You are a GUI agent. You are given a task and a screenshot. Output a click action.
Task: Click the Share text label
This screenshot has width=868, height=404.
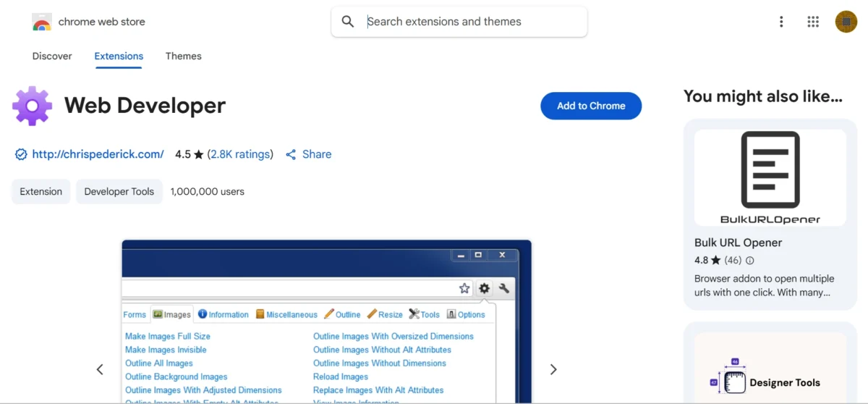click(x=317, y=154)
